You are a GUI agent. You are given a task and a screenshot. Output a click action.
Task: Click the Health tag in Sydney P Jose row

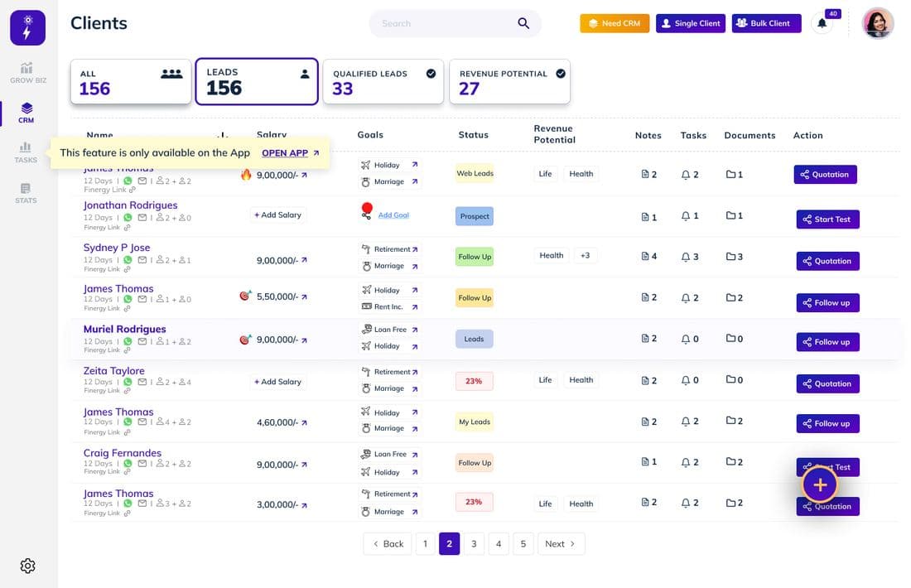552,255
